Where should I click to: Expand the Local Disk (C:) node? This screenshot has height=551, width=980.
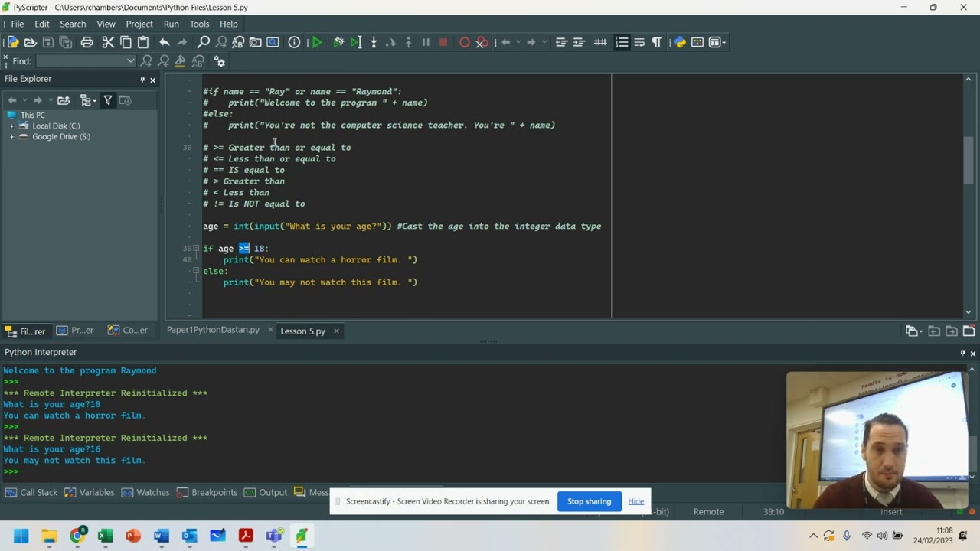coord(11,126)
